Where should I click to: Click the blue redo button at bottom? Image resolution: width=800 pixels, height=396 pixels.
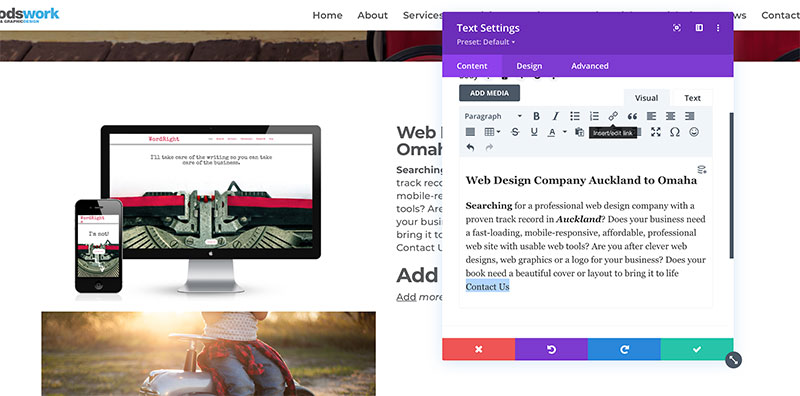click(624, 349)
